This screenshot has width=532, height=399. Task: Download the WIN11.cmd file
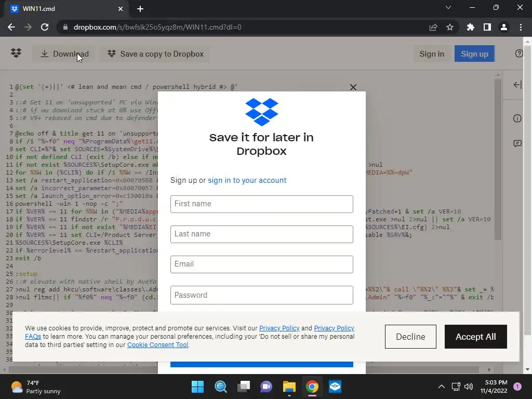point(64,54)
